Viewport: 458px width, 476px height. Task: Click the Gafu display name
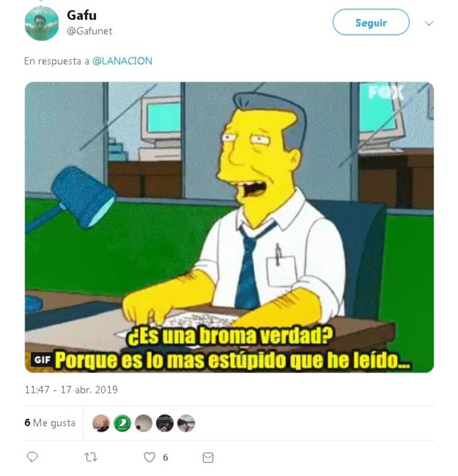click(x=82, y=15)
